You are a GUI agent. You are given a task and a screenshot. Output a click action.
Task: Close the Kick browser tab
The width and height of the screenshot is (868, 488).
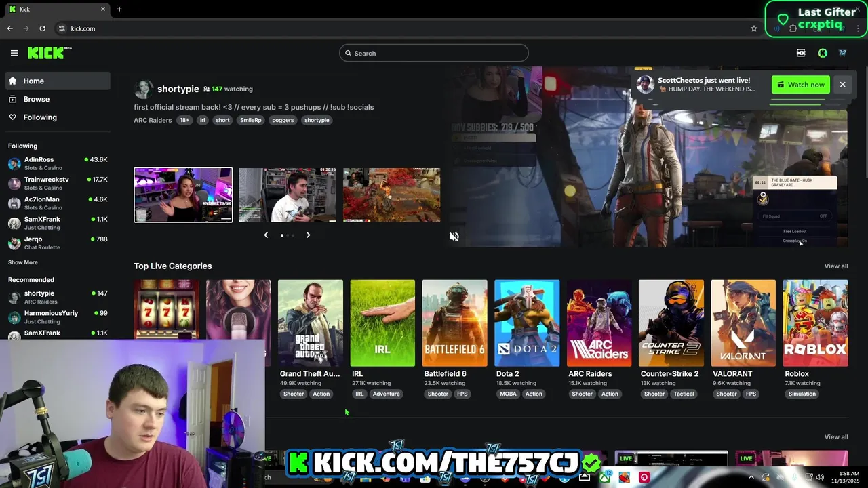tap(103, 9)
